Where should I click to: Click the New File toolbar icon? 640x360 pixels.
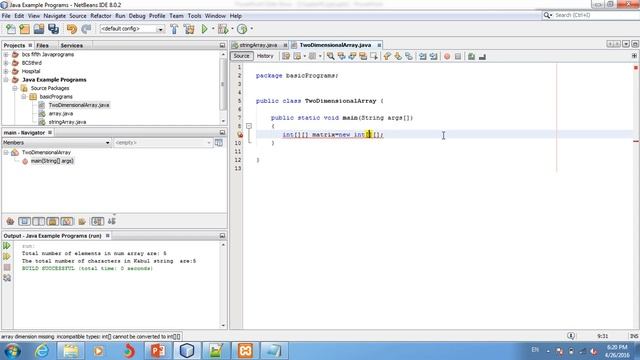(11, 29)
